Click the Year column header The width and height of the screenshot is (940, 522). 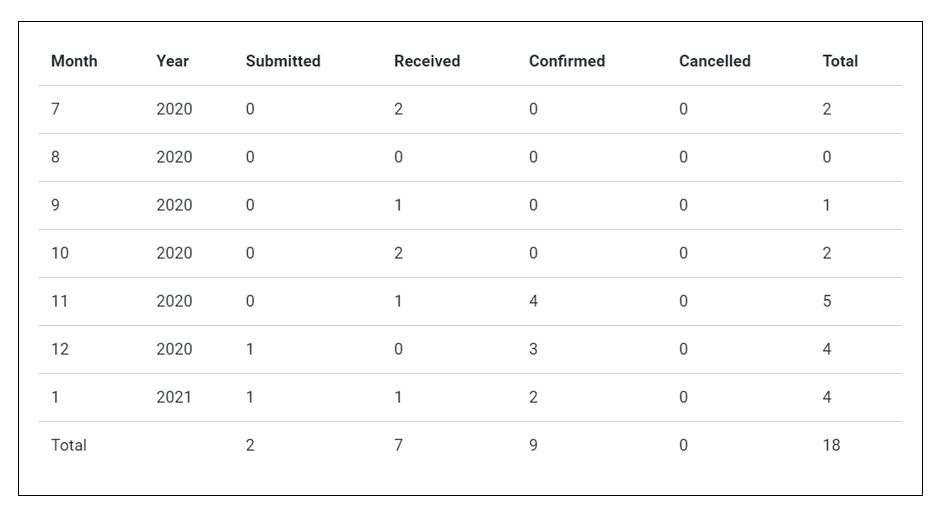click(172, 61)
